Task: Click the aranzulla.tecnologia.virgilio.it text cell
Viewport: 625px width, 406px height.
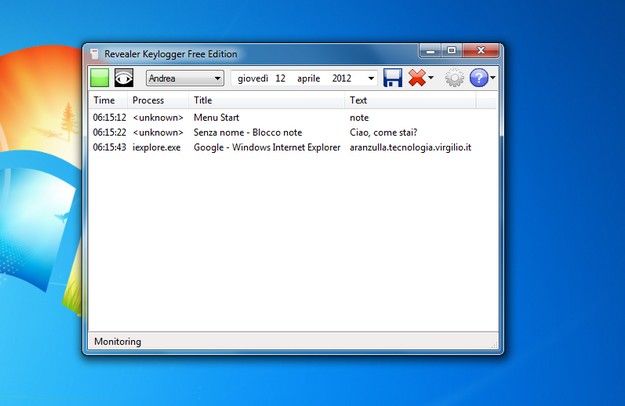Action: tap(410, 147)
